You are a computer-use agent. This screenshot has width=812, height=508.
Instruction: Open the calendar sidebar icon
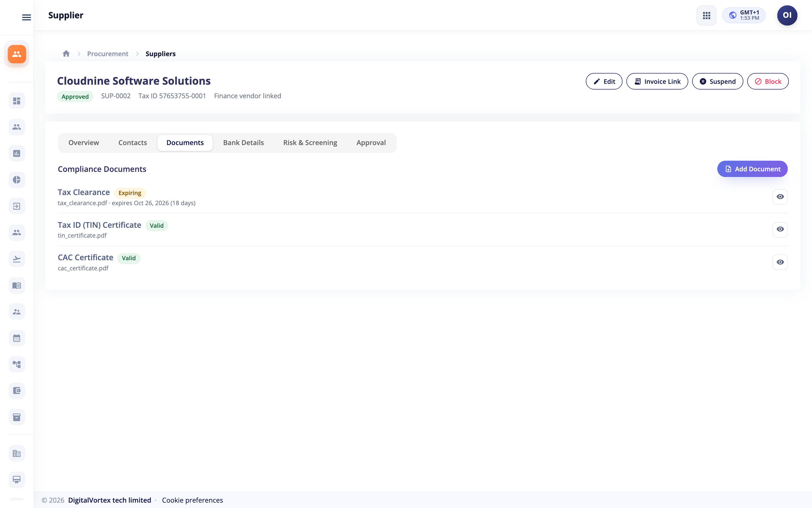pos(17,338)
